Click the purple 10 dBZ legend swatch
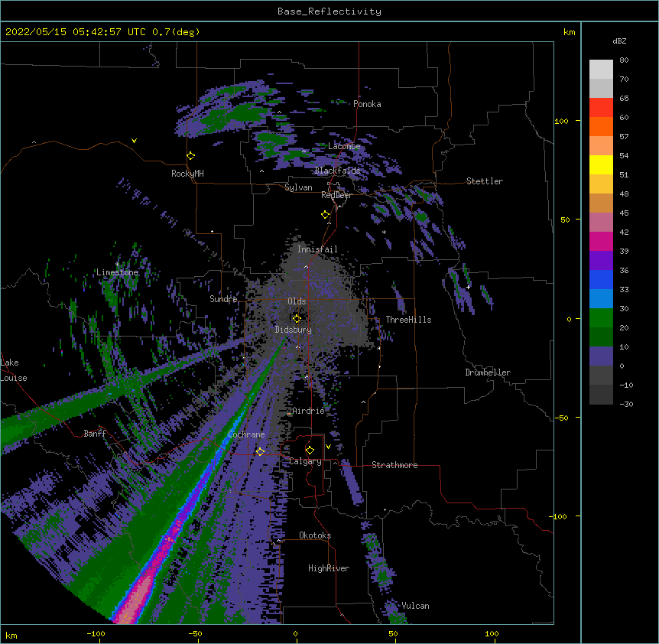This screenshot has height=644, width=659. (601, 356)
